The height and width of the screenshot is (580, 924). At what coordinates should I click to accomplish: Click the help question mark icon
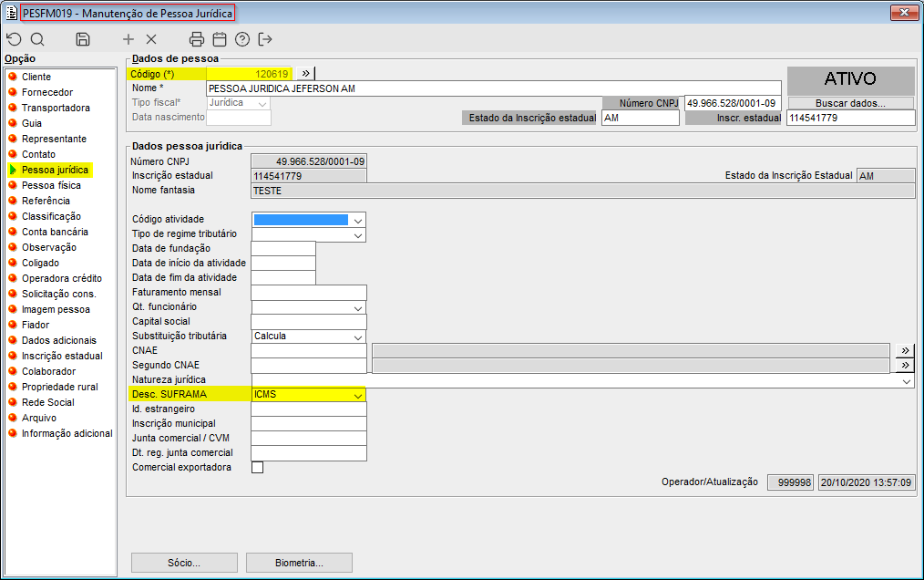click(242, 39)
